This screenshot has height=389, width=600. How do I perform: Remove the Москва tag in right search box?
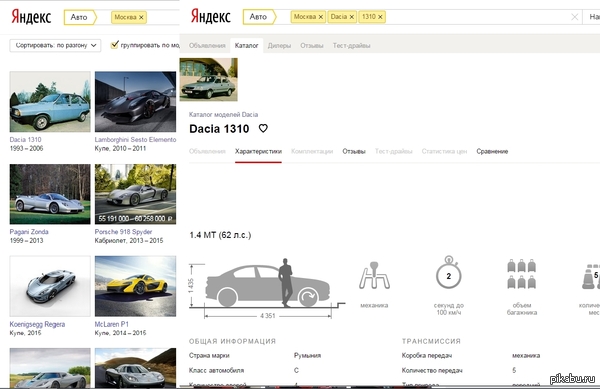tap(321, 17)
